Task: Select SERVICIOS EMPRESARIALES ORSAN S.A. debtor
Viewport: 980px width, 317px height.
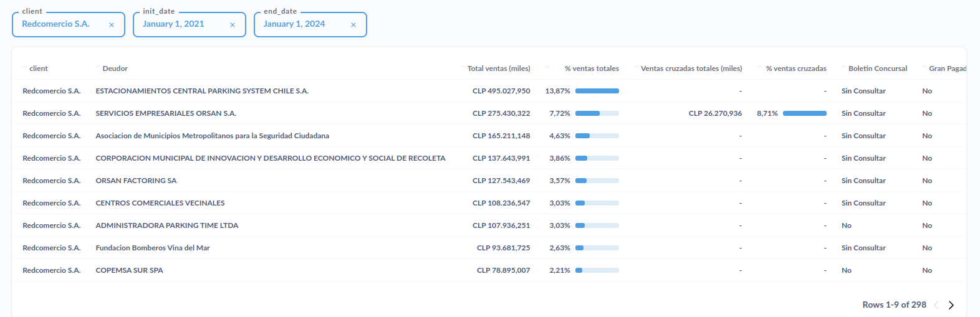Action: pyautogui.click(x=166, y=113)
